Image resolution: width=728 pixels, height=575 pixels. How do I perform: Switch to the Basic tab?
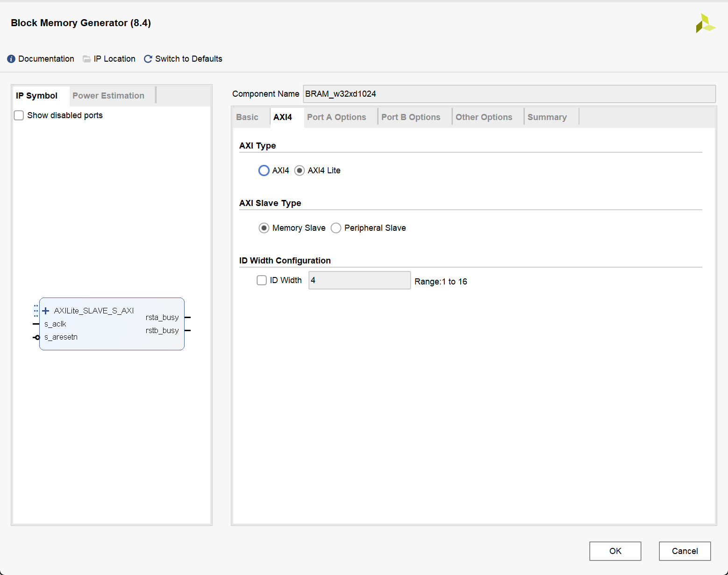tap(247, 117)
